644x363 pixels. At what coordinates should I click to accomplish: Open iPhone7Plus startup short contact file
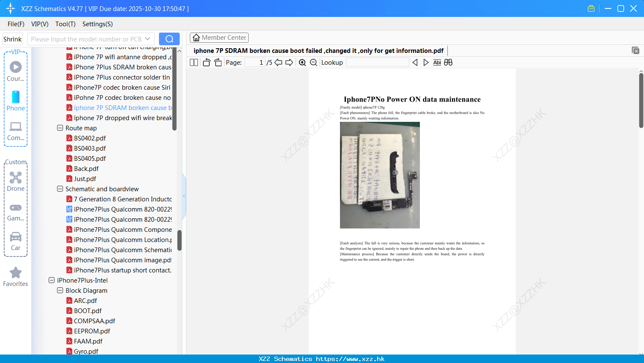click(119, 270)
